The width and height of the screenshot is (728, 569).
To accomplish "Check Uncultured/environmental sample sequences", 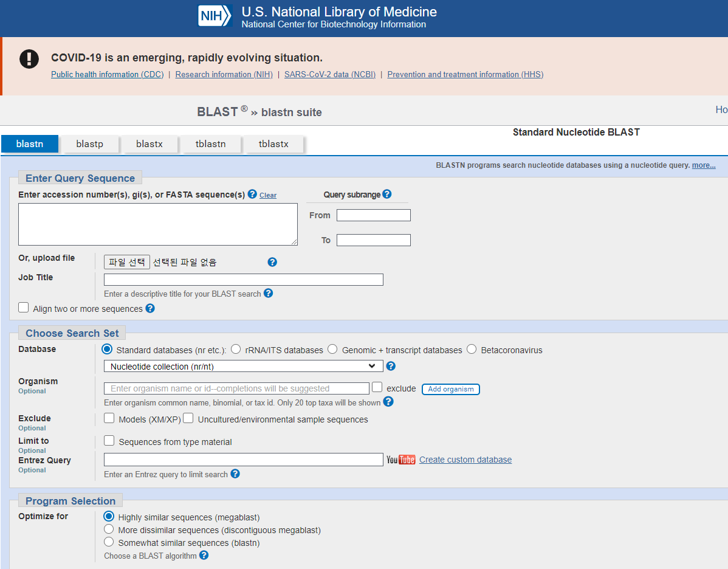I will point(188,418).
